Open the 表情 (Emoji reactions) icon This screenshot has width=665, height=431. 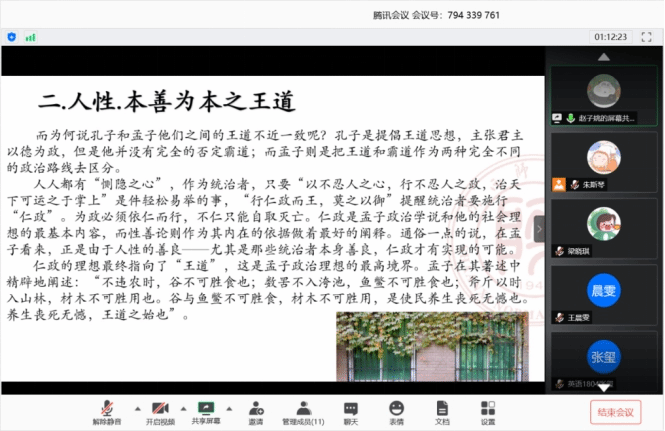click(x=397, y=411)
